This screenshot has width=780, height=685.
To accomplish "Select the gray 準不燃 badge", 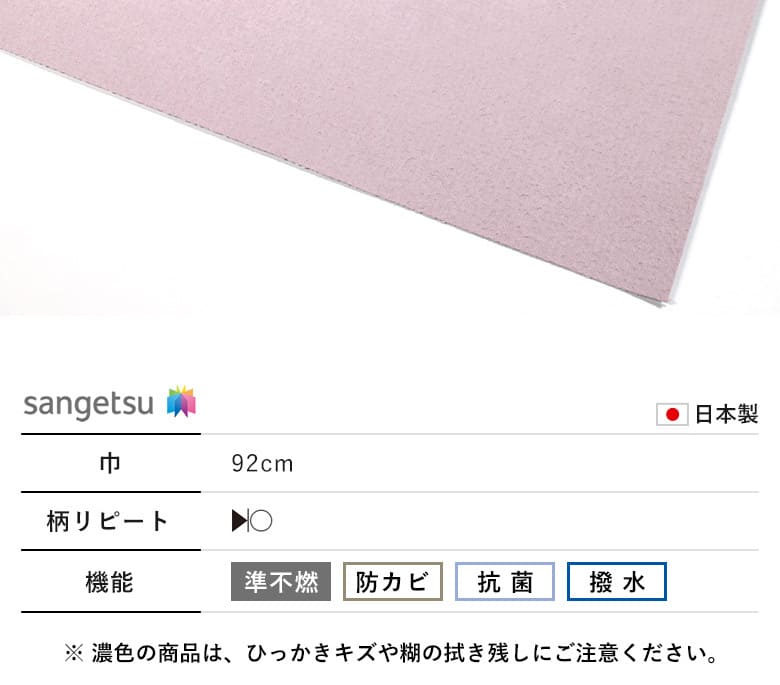I will [x=281, y=582].
